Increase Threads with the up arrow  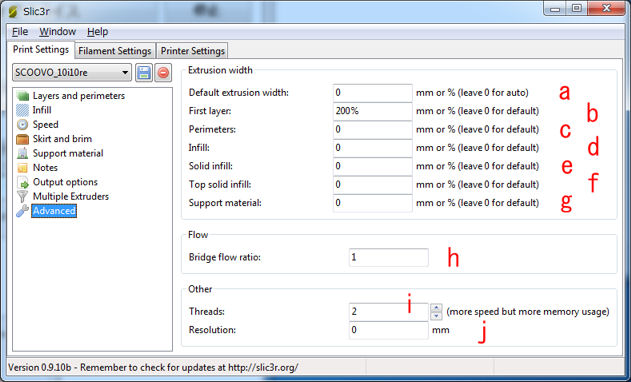pyautogui.click(x=436, y=308)
